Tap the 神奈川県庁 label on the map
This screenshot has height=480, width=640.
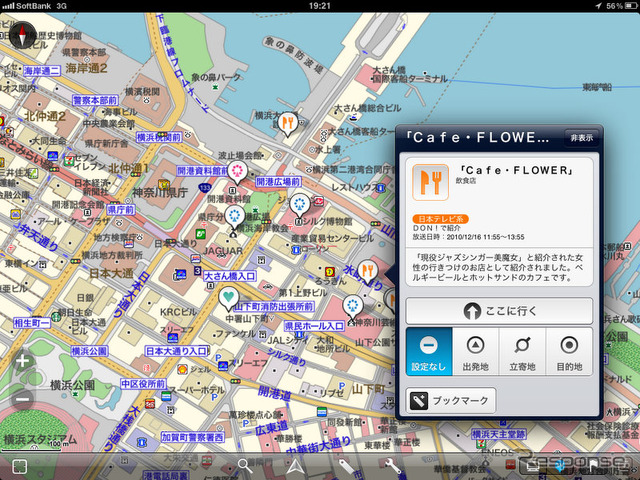point(160,192)
